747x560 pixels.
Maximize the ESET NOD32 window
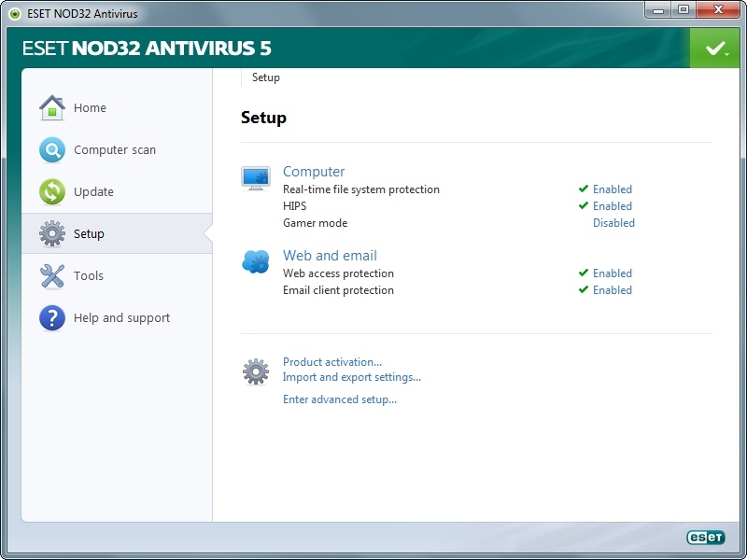pos(684,10)
